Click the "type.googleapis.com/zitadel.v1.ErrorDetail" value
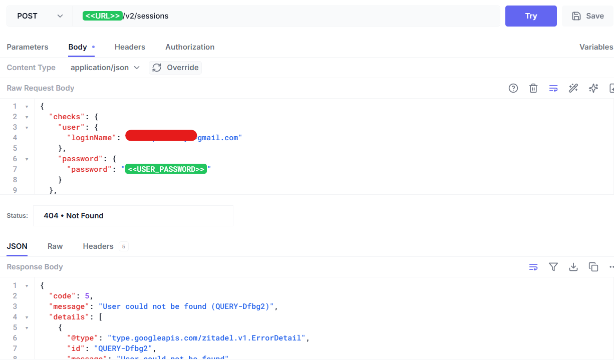 click(x=207, y=338)
